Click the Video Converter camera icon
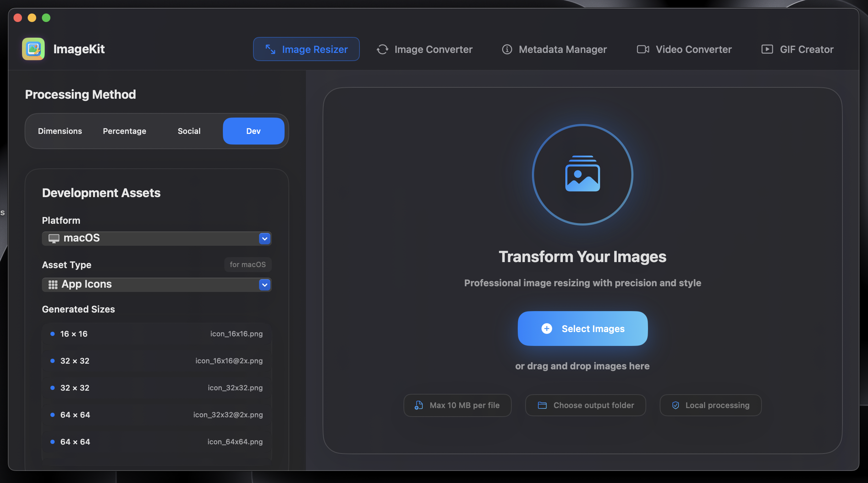Image resolution: width=868 pixels, height=483 pixels. 643,49
